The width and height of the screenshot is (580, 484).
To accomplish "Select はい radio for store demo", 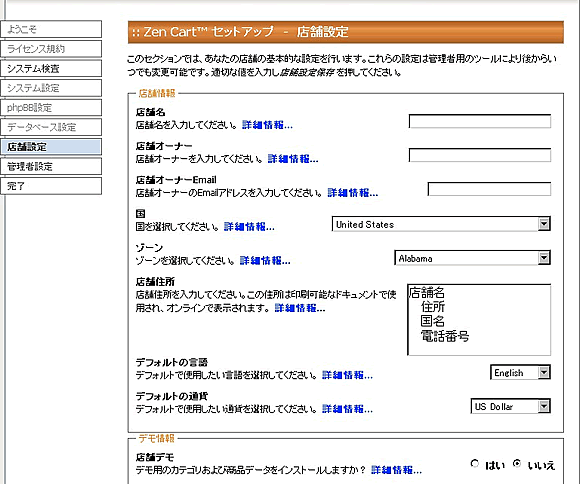I will (475, 464).
